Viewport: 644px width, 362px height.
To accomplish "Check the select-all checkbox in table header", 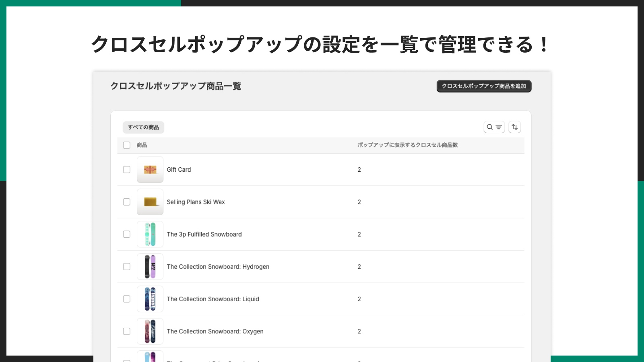I will coord(127,145).
